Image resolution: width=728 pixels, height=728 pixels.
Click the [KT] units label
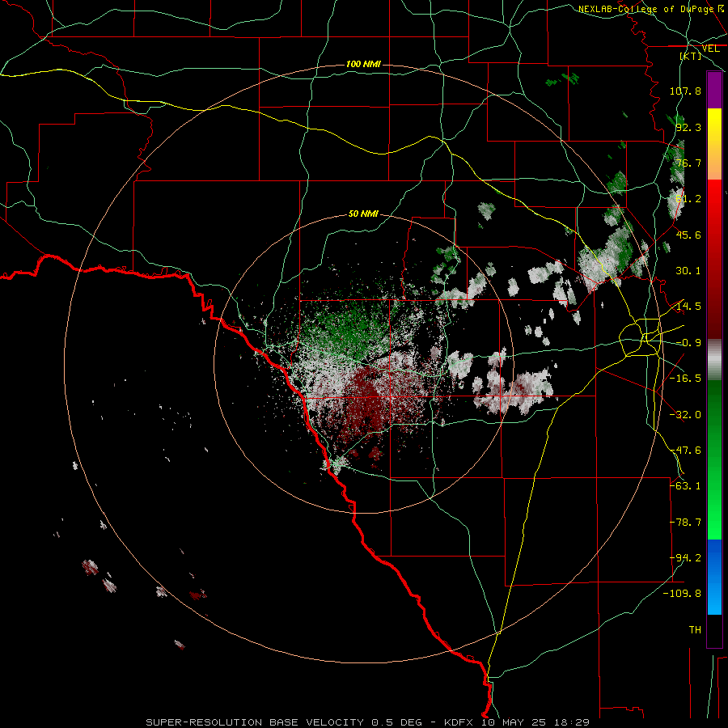pos(691,56)
